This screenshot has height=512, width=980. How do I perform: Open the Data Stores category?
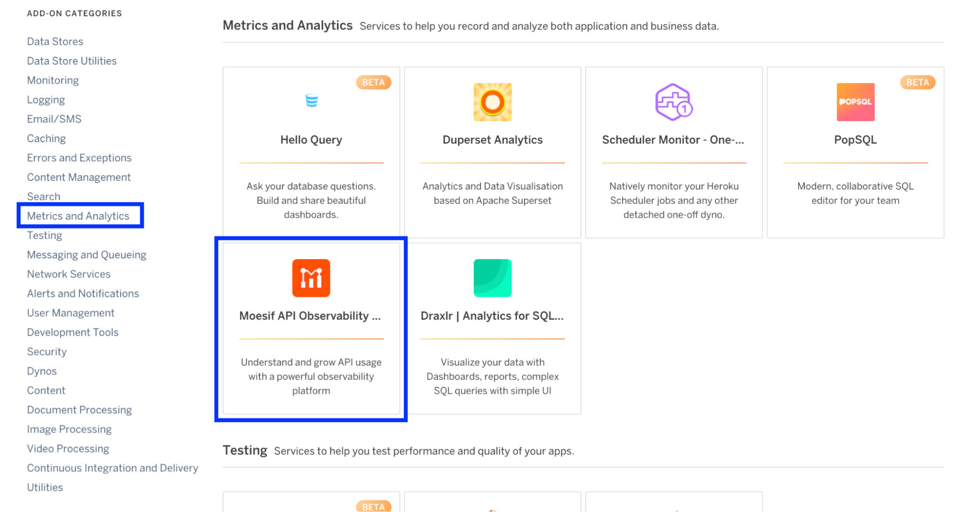point(55,41)
